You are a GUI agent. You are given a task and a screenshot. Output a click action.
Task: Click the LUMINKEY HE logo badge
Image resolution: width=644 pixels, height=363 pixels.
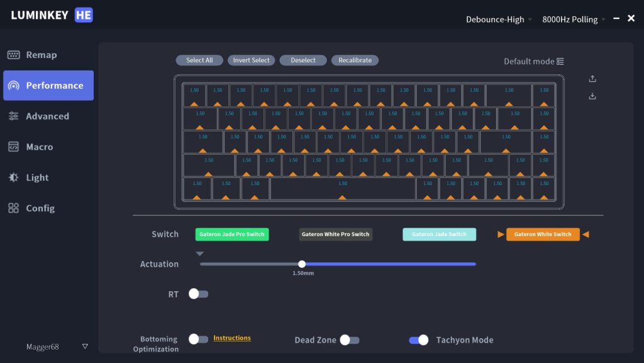click(84, 15)
